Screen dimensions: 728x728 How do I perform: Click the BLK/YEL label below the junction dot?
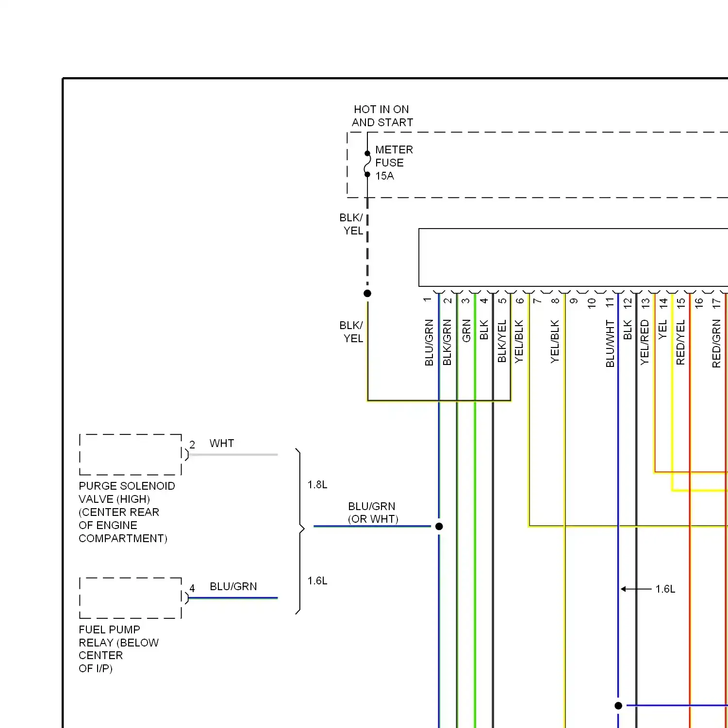click(x=351, y=332)
